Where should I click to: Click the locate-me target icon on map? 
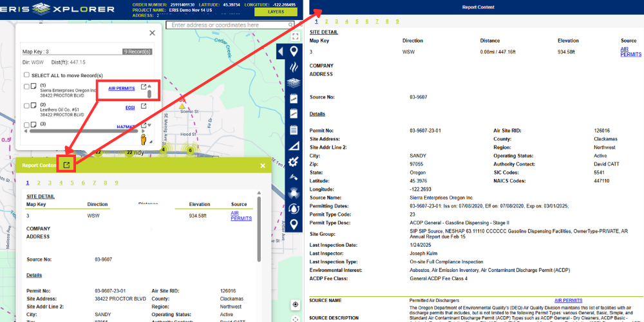coord(295,304)
